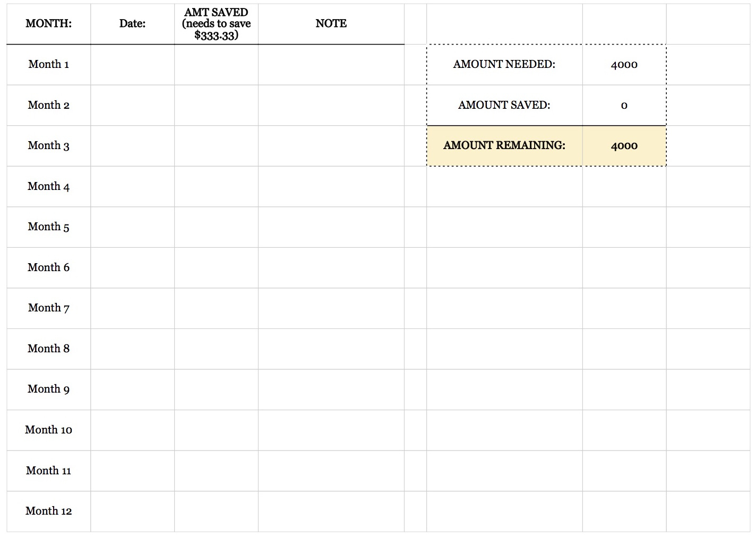Select the Date cell for Month 5
756x538 pixels.
click(x=132, y=227)
